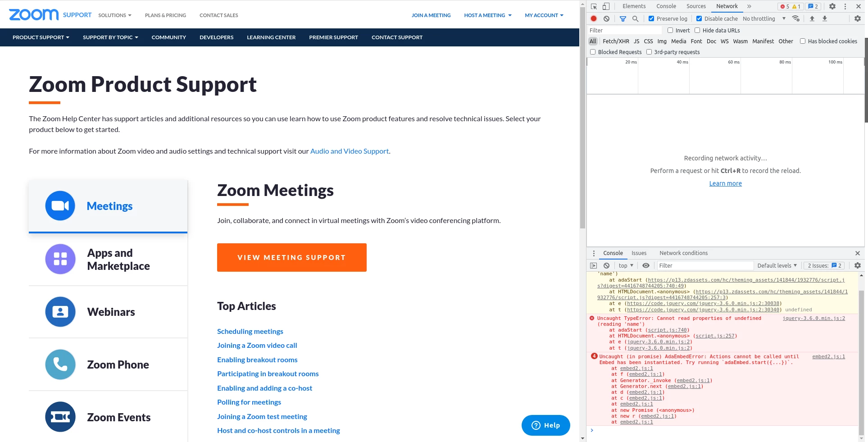Open Audio and Video Support link
Screen dimensions: 868x442
[x=349, y=151]
